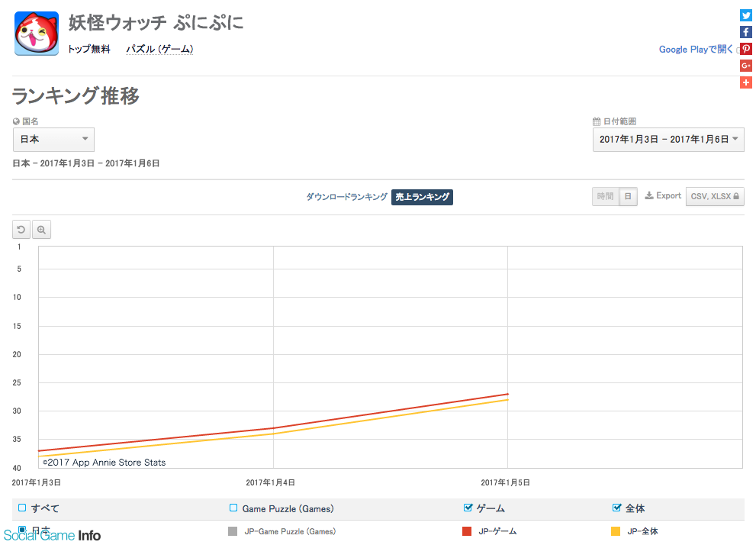Open more share options plus icon

click(x=746, y=82)
